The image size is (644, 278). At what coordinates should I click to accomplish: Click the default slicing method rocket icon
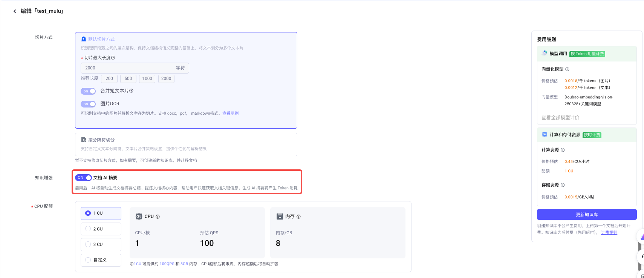84,39
